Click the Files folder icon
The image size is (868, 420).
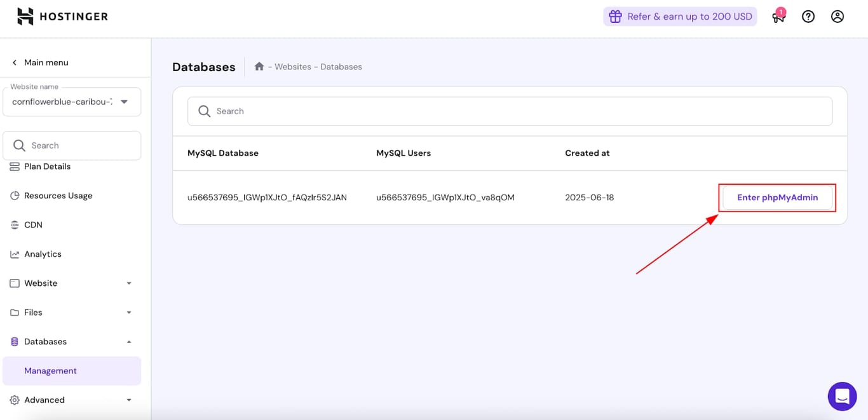point(15,313)
